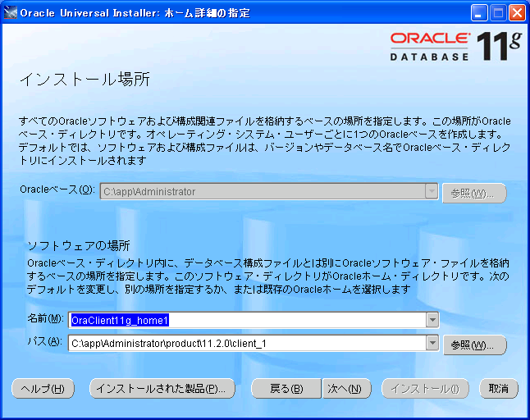The image size is (530, 420).
Task: Expand the Oracleベース dropdown arrow
Action: click(432, 191)
